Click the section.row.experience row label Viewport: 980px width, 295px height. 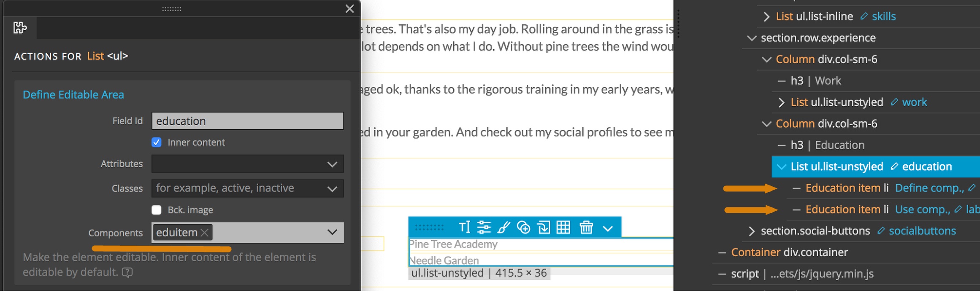tap(818, 38)
